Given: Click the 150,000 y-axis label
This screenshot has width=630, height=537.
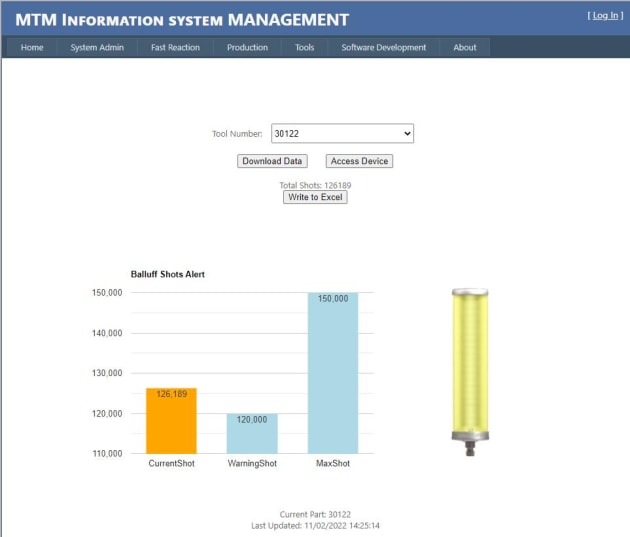Looking at the screenshot, I should tap(107, 293).
